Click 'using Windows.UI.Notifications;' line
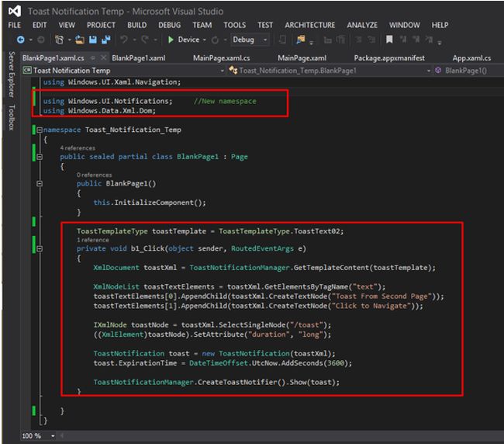Viewport: 504px width, 444px height. click(108, 102)
